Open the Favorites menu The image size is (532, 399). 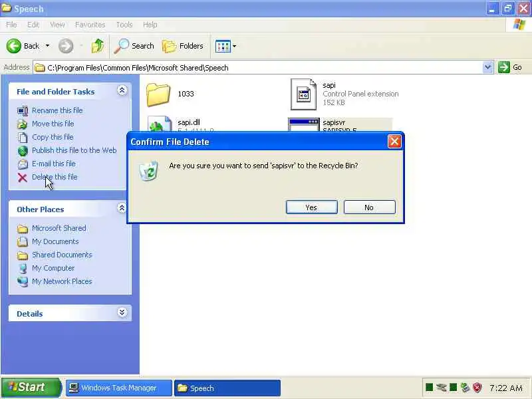click(x=90, y=25)
